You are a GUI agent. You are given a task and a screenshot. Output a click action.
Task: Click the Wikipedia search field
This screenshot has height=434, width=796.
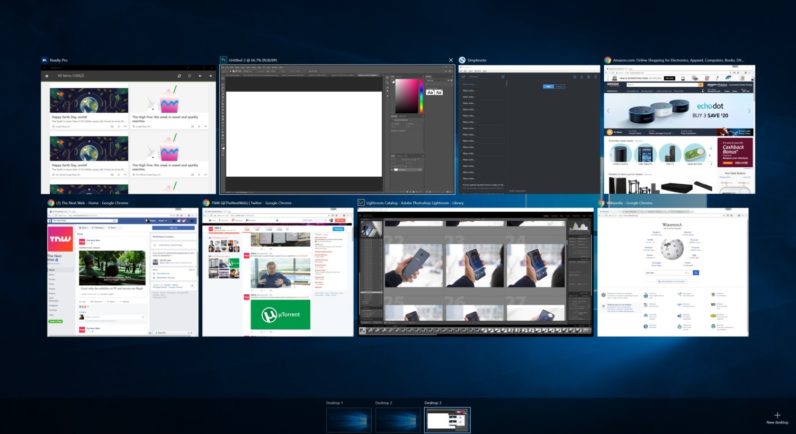click(668, 273)
